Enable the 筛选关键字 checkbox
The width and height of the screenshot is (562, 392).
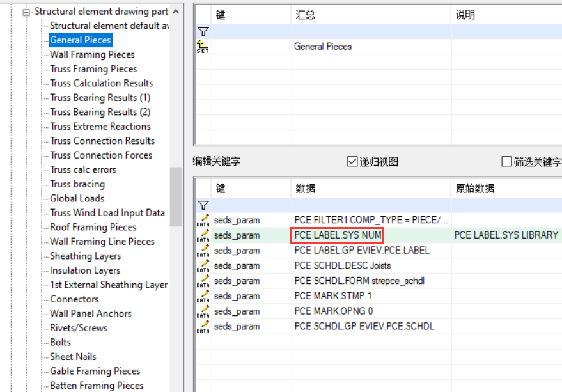506,161
